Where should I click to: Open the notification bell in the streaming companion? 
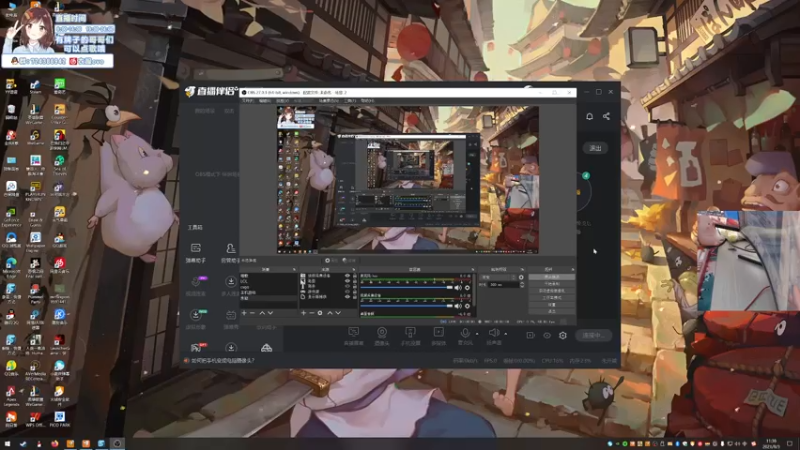[589, 116]
